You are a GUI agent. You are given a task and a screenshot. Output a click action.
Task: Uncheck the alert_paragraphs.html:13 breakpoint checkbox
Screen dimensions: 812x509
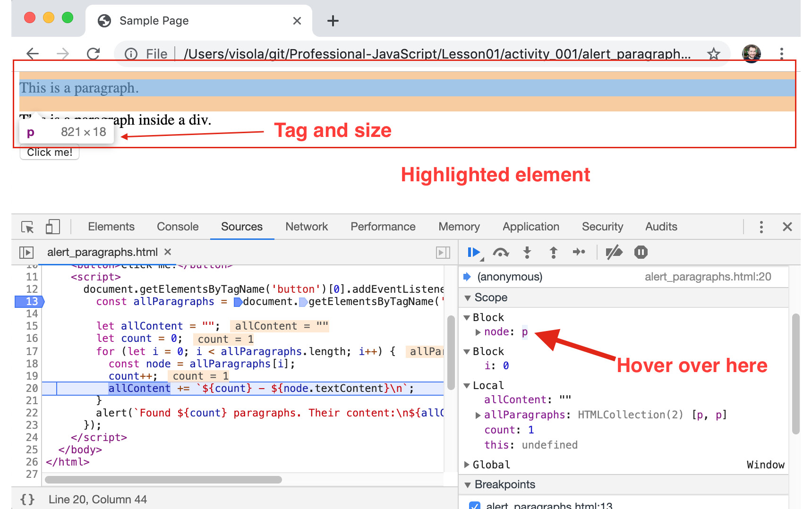(475, 506)
